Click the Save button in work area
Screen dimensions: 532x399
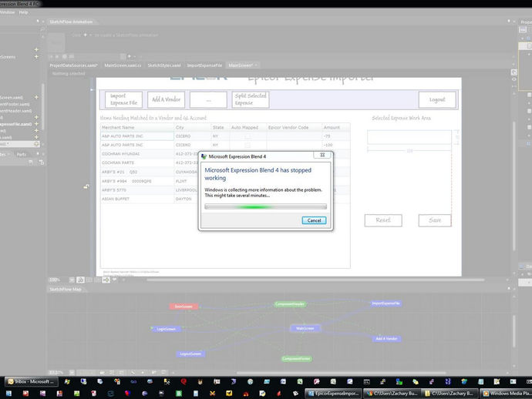click(x=435, y=220)
